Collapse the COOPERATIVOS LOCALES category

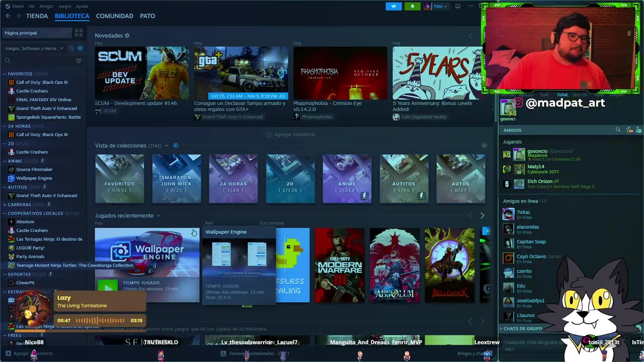5,213
